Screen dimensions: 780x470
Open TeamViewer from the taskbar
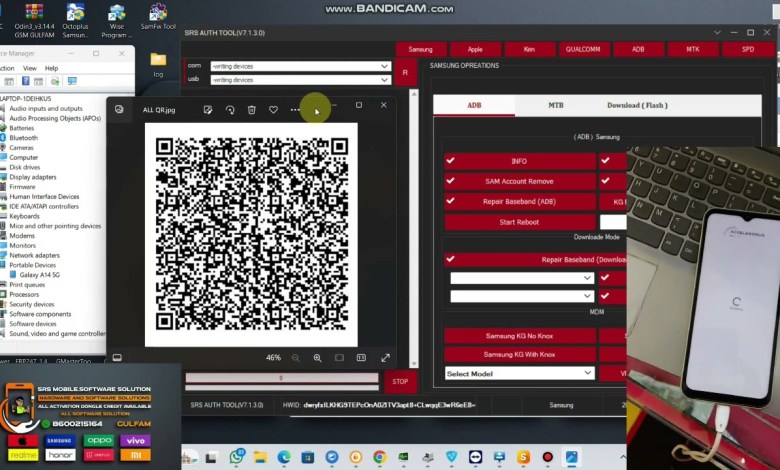click(475, 457)
